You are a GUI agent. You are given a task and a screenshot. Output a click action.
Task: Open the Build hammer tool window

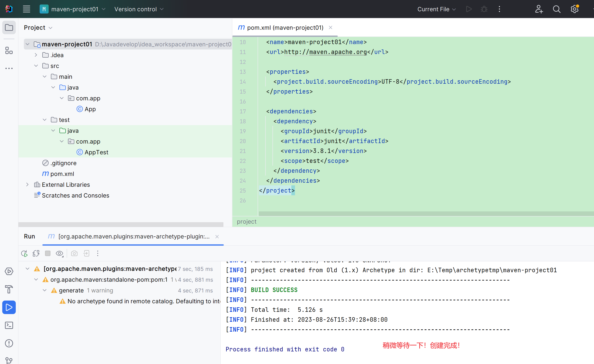[x=9, y=289]
